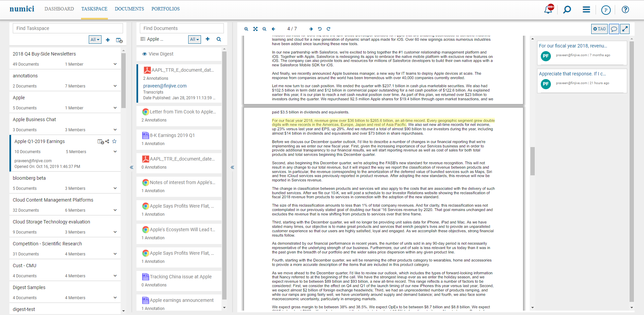
Task: Rotate document counterclockwise
Action: (x=320, y=29)
